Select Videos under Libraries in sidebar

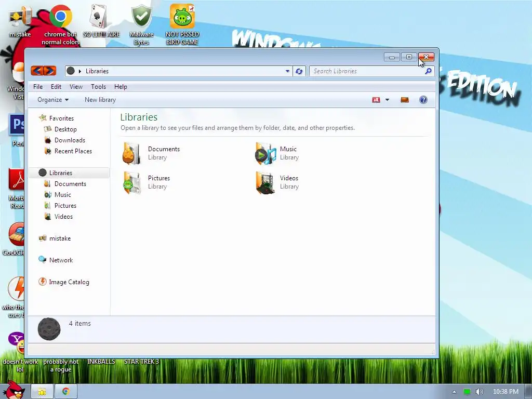coord(63,216)
